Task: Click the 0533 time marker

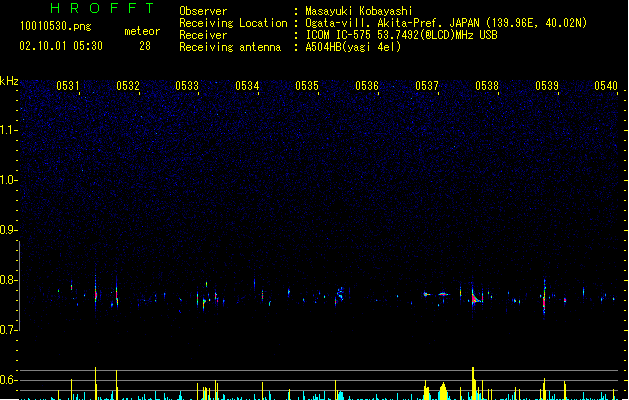Action: point(187,86)
